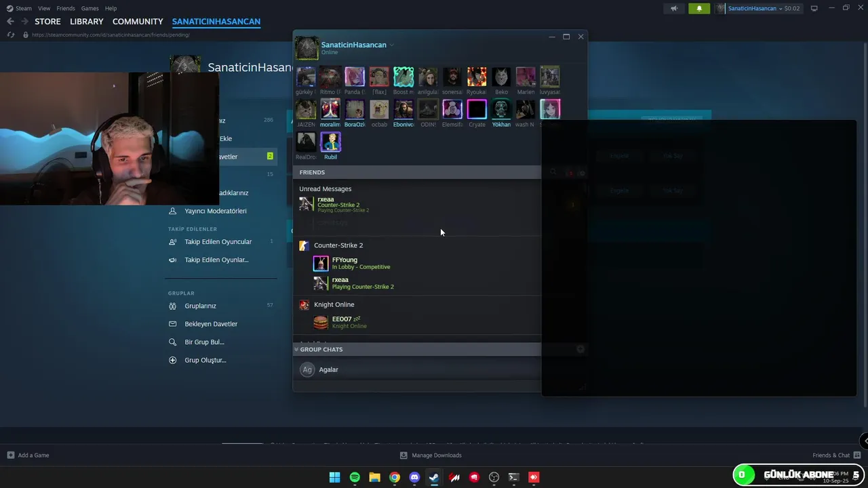Open the Games menu
This screenshot has height=488, width=868.
pos(90,8)
